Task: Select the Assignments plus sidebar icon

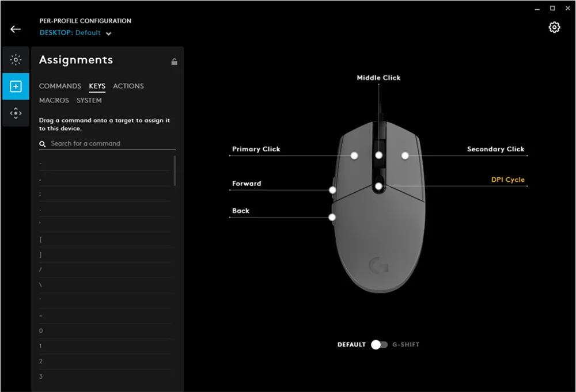Action: 16,86
